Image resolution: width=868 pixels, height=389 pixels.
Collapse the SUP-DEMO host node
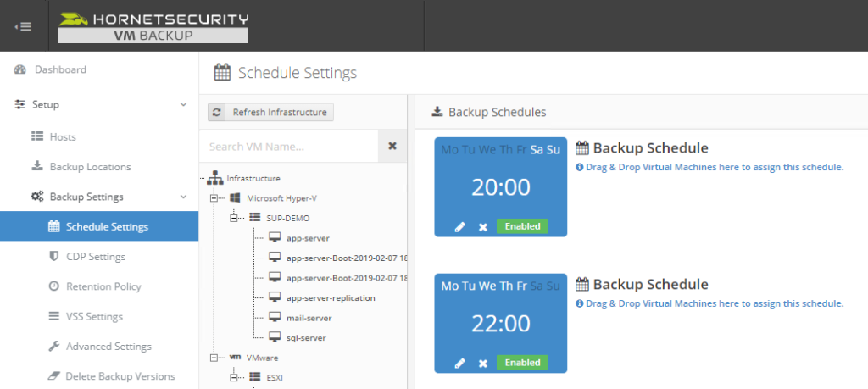(235, 218)
